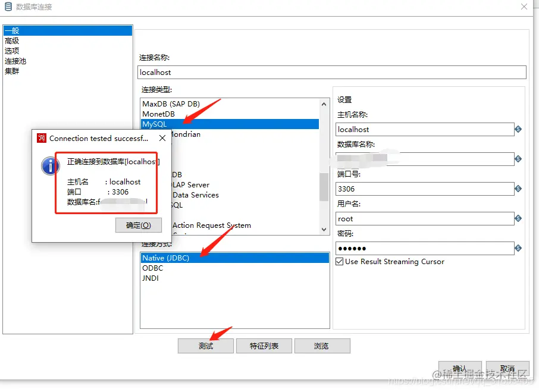The height and width of the screenshot is (392, 539).
Task: Click scroll up arrow of connection type list
Action: [324, 104]
